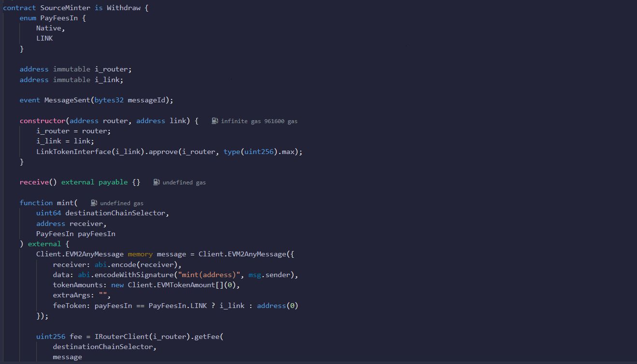Click 'LinkTokenInterface' in the approve call
The image size is (637, 364).
74,152
